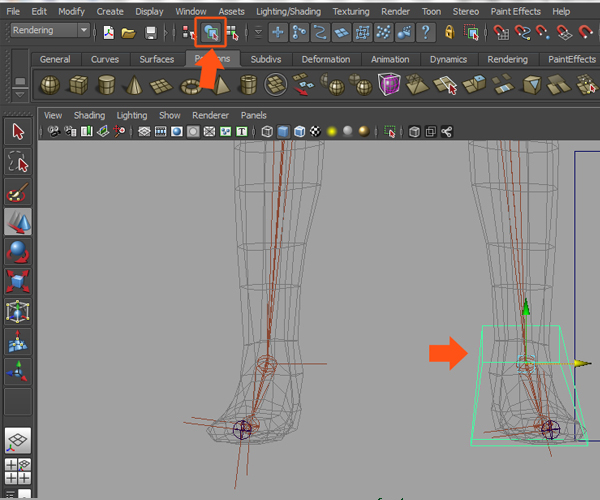Viewport: 600px width, 500px height.
Task: Open the Create menu
Action: click(x=110, y=11)
